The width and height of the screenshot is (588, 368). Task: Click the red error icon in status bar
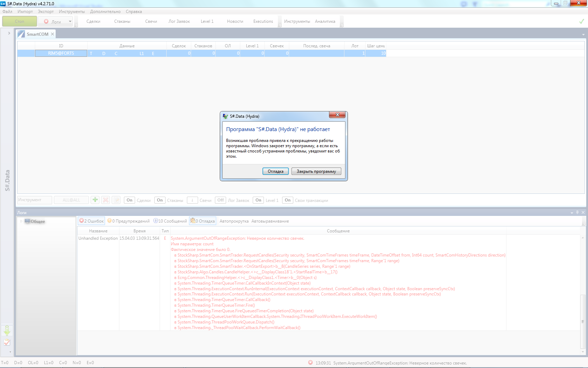coord(310,363)
